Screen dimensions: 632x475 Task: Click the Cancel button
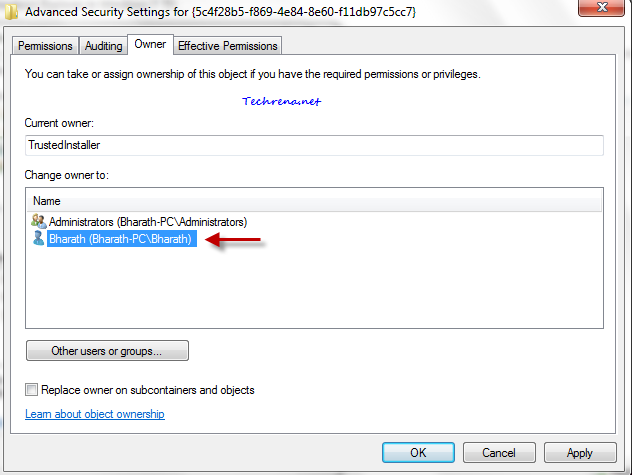(499, 452)
